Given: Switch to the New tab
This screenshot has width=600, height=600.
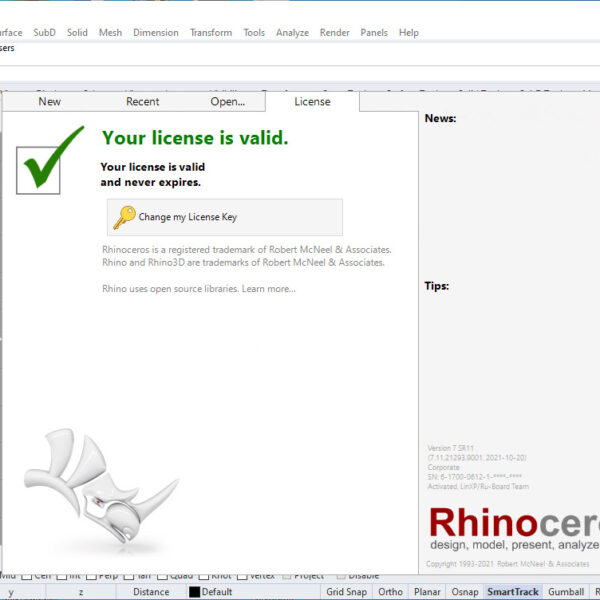Looking at the screenshot, I should click(x=49, y=101).
